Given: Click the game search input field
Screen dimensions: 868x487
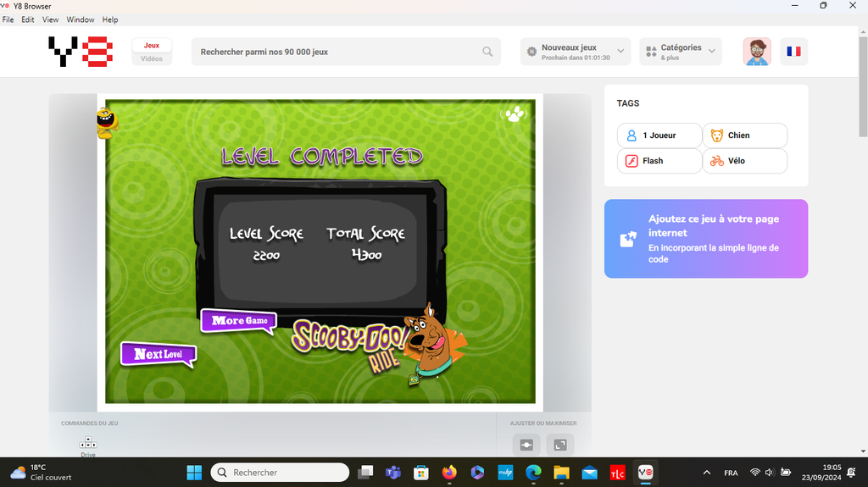Looking at the screenshot, I should pyautogui.click(x=339, y=52).
